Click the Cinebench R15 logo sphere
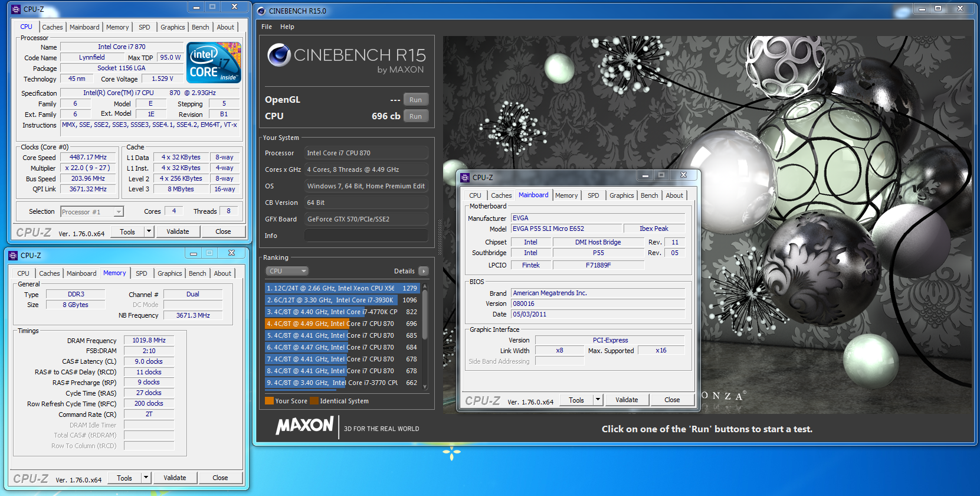Image resolution: width=980 pixels, height=496 pixels. [x=278, y=56]
